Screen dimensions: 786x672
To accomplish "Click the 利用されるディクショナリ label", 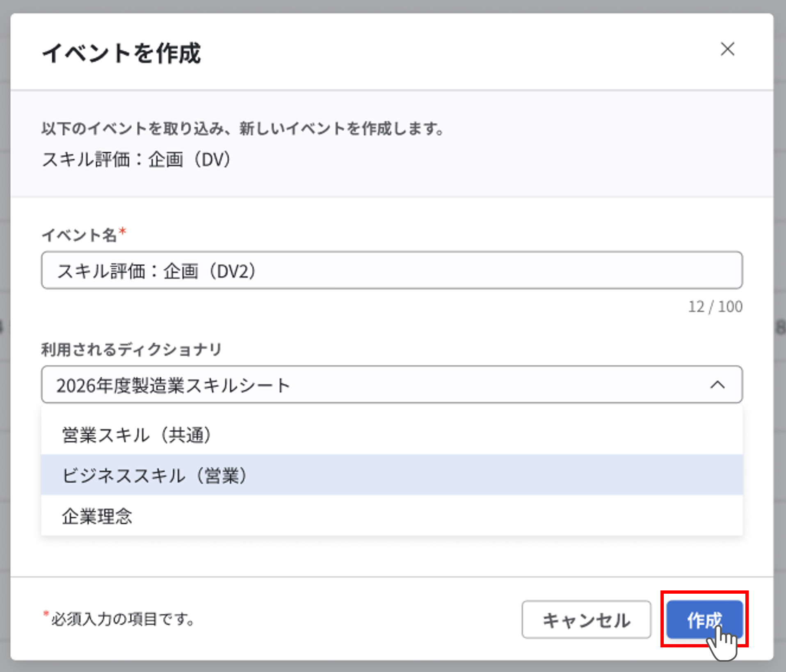I will click(x=131, y=350).
